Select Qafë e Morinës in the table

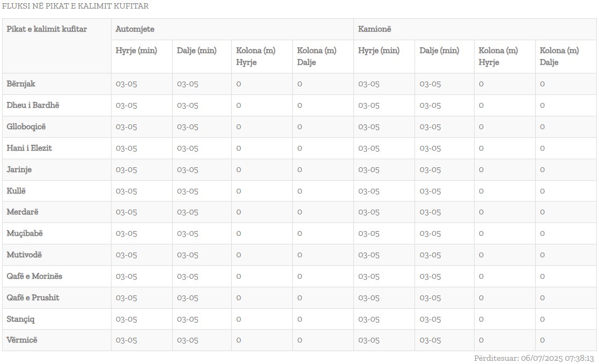[x=34, y=276]
